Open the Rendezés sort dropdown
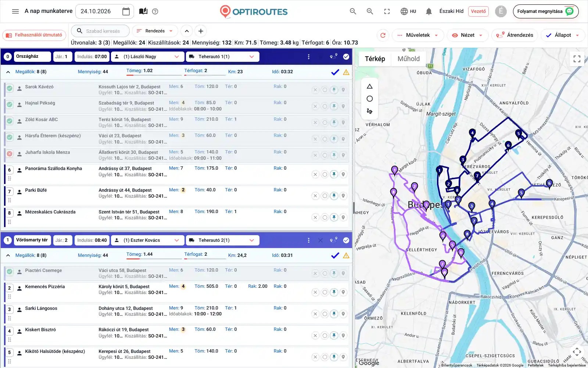588x368 pixels. [x=155, y=31]
